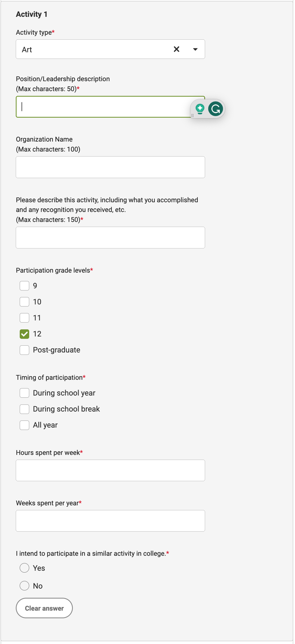Viewport: 295px width, 644px height.
Task: Open the Activity type Art combo box
Action: pyautogui.click(x=110, y=49)
